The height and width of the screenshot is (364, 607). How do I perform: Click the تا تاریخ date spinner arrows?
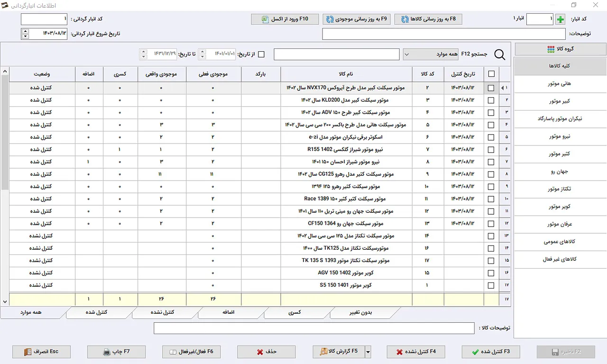coord(143,55)
